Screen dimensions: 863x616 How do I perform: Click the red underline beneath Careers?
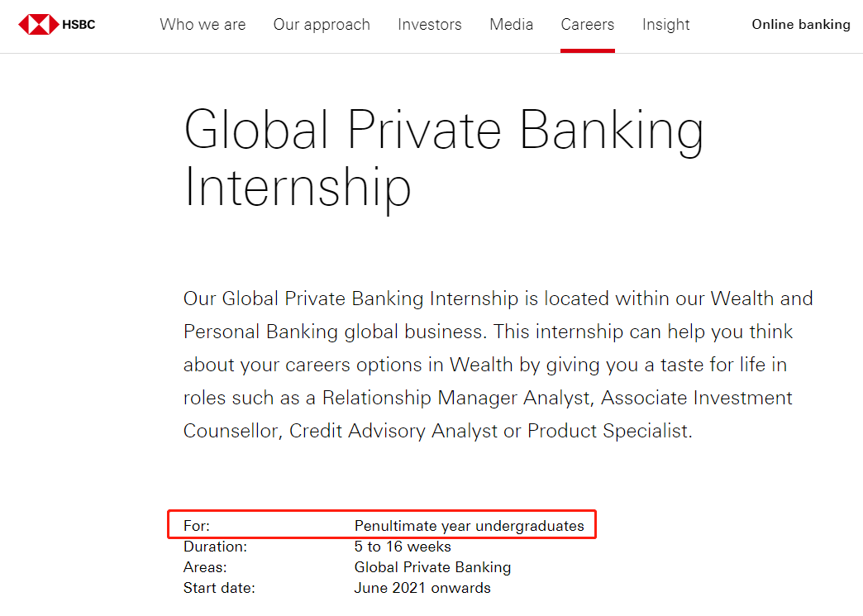tap(587, 50)
